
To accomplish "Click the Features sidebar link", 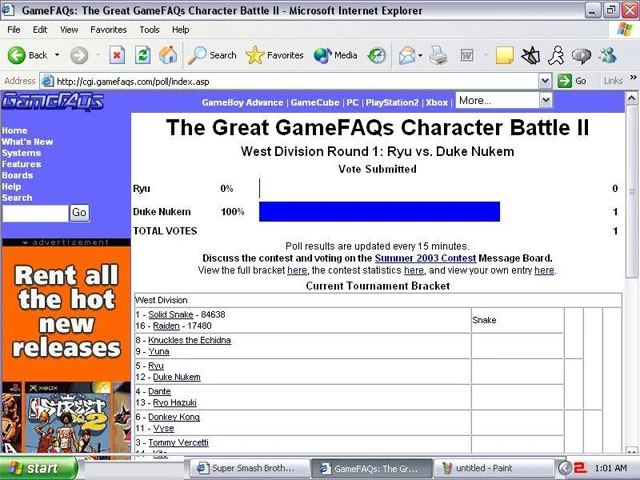I will pyautogui.click(x=22, y=164).
